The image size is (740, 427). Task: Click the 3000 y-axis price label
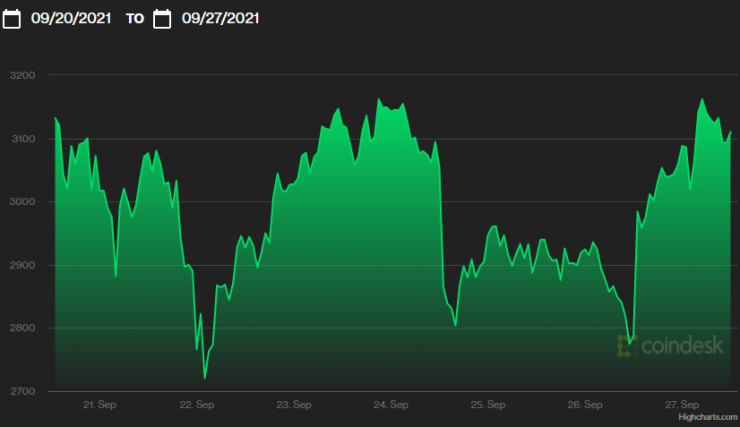tap(22, 202)
